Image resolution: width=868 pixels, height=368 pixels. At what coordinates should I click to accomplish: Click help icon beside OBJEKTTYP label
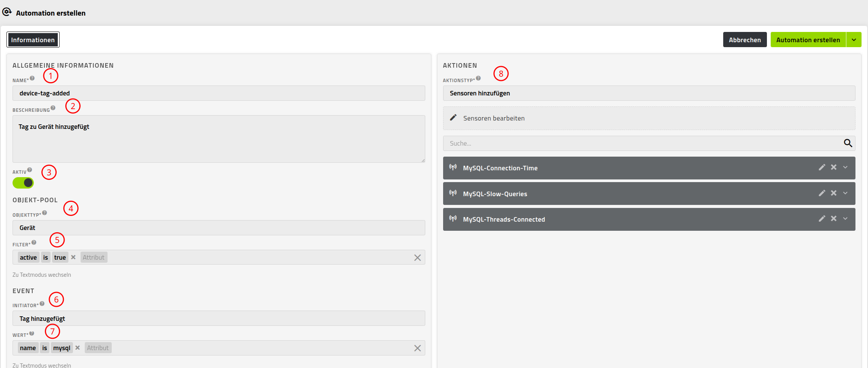44,213
